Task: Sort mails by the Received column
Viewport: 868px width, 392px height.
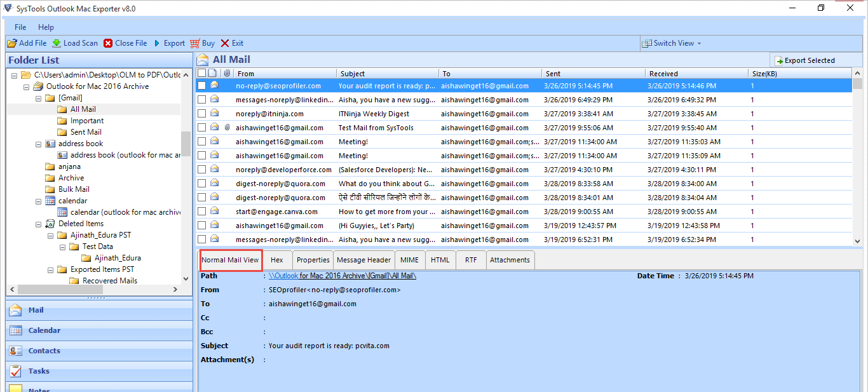Action: 696,74
